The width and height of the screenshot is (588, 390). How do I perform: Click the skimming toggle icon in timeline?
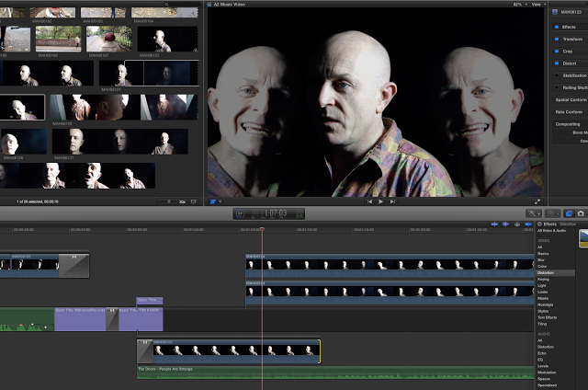tap(494, 224)
